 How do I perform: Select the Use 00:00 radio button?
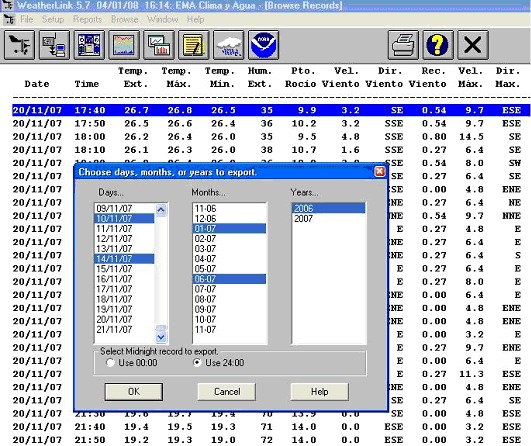[x=110, y=363]
